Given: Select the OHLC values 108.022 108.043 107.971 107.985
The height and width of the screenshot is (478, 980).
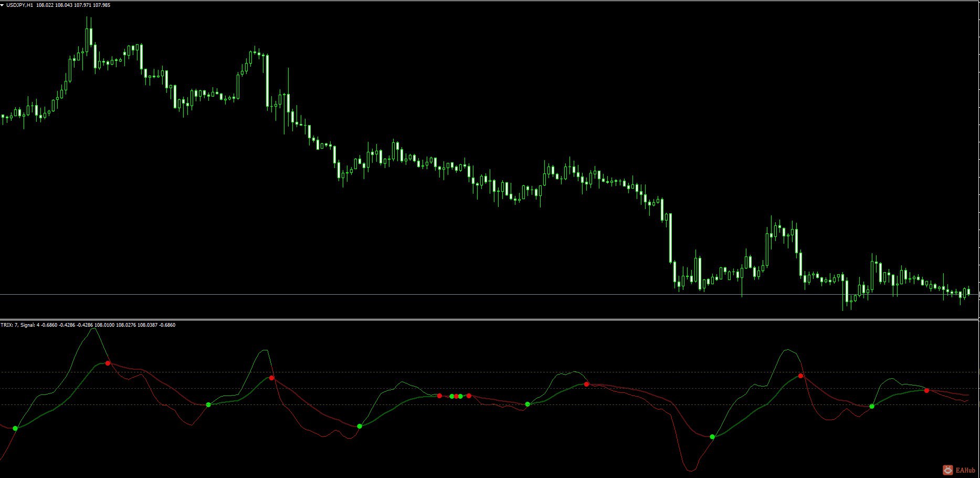Looking at the screenshot, I should tap(73, 5).
